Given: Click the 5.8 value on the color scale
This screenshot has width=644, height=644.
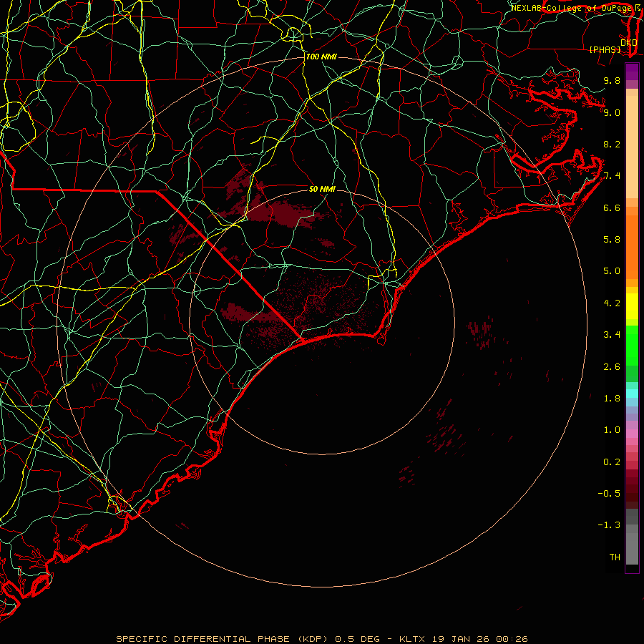Looking at the screenshot, I should [x=612, y=240].
